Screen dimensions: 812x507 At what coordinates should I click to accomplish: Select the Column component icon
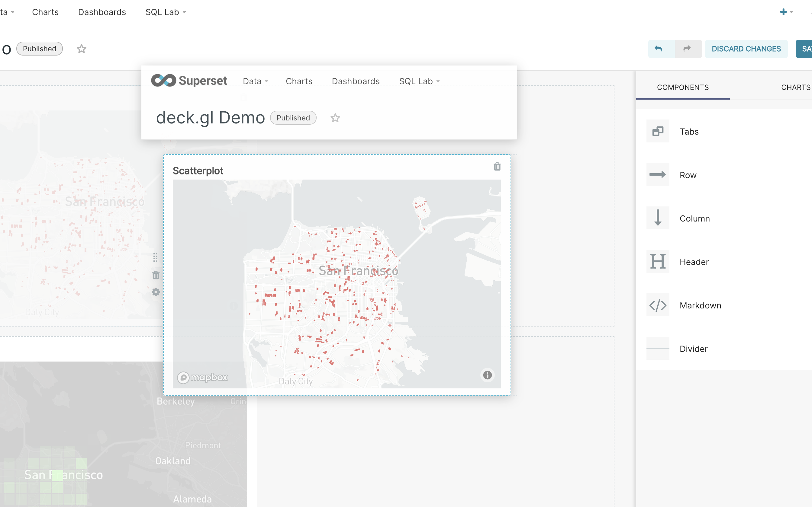[657, 218]
